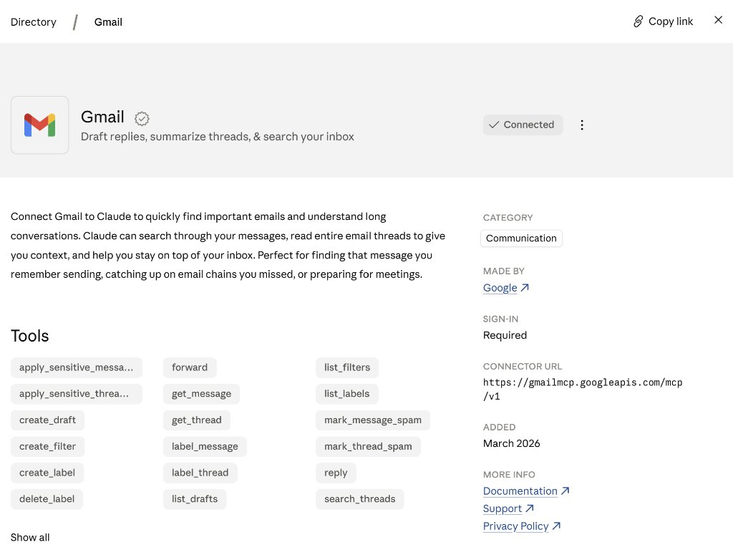Screen dimensions: 733x560
Task: Select the create_label tool chip
Action: coord(47,473)
